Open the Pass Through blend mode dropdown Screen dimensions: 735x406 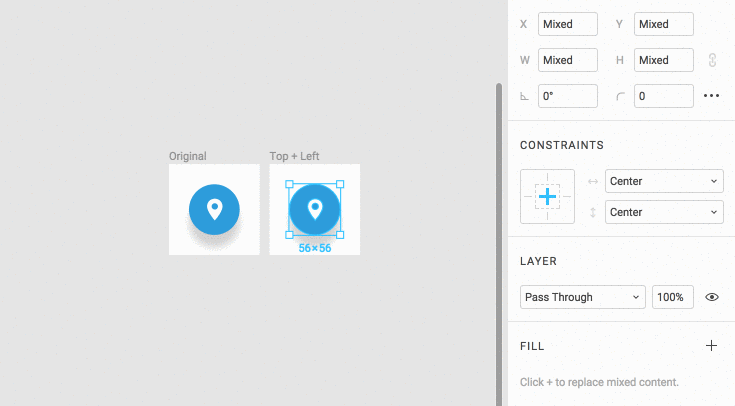point(583,297)
